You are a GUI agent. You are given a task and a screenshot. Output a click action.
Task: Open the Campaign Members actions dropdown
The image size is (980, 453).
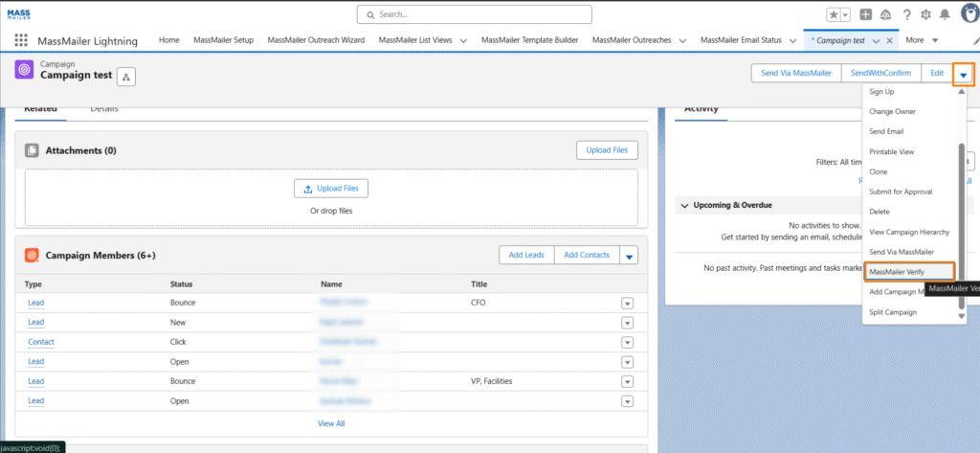[629, 256]
